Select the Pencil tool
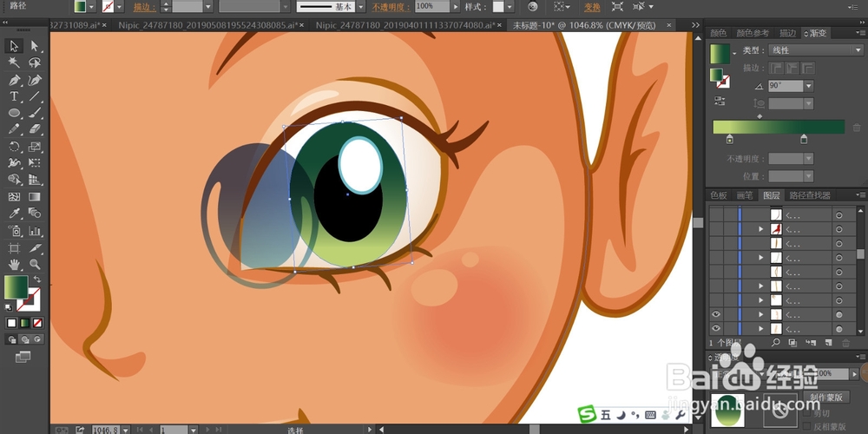The height and width of the screenshot is (434, 868). tap(14, 129)
